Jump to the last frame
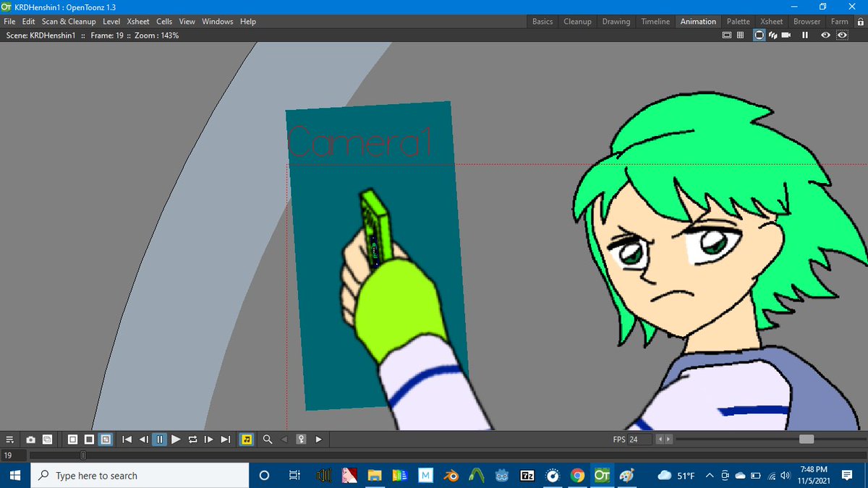Image resolution: width=868 pixels, height=488 pixels. coord(225,439)
